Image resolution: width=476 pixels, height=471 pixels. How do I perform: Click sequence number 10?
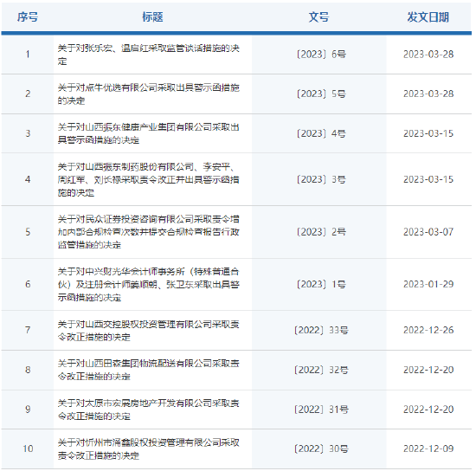[x=28, y=448]
